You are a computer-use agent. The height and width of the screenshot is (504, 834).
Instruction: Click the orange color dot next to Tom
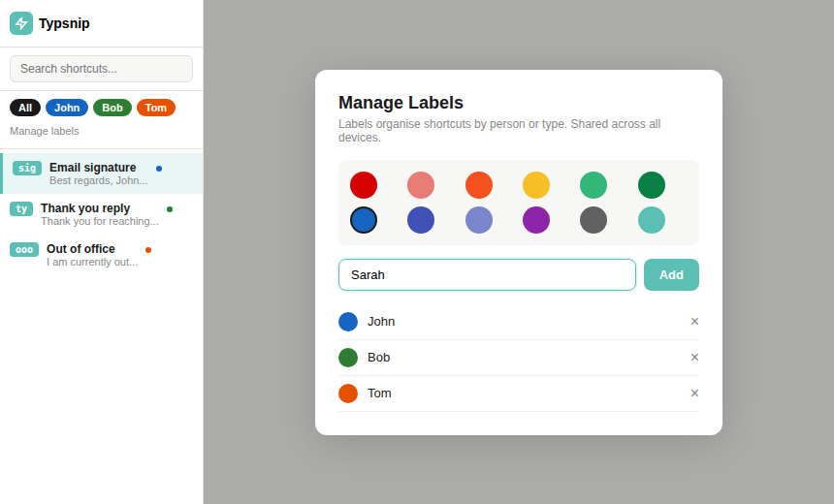click(348, 394)
